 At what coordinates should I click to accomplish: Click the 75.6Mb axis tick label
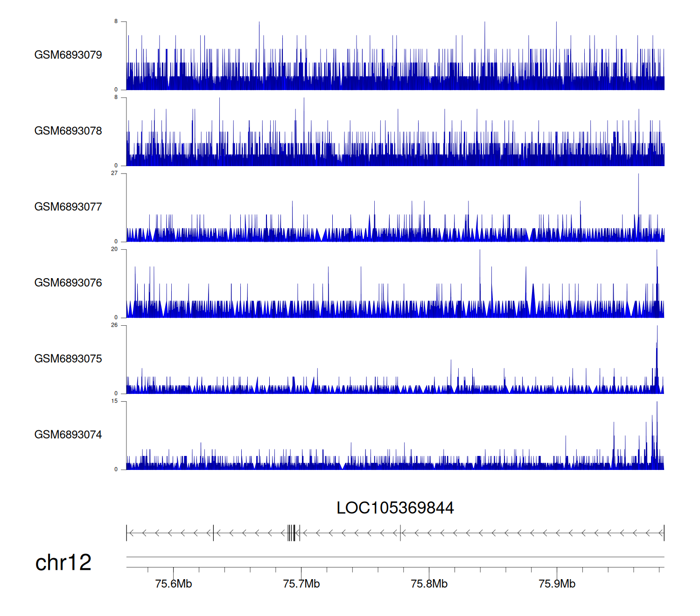[x=174, y=584]
